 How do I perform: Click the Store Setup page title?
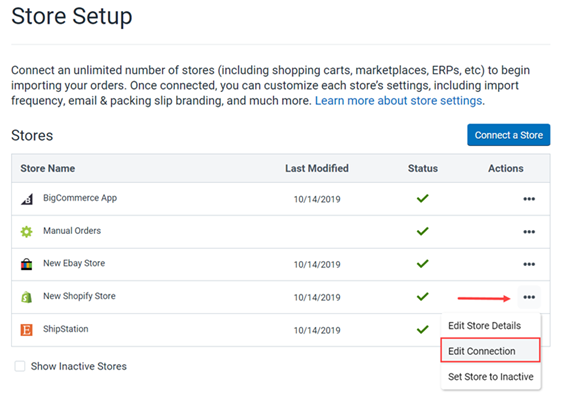point(72,17)
